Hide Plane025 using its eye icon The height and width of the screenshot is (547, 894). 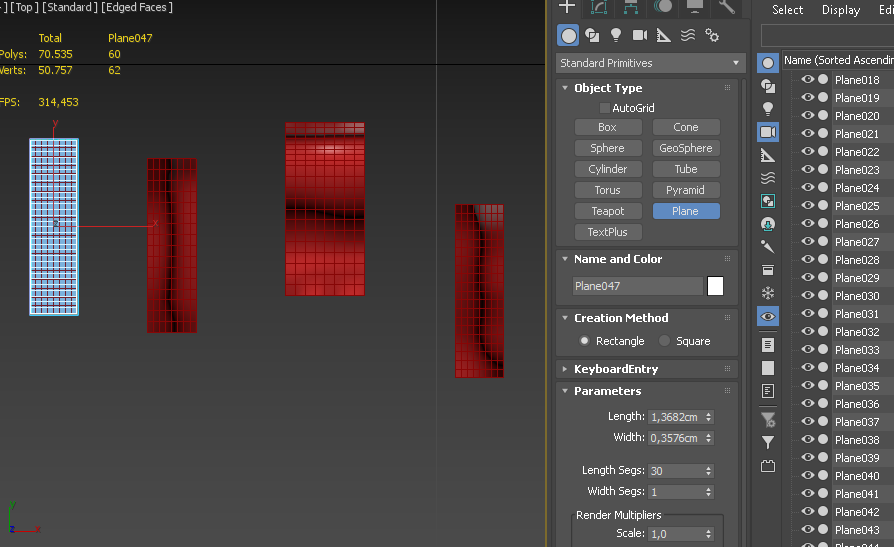[x=807, y=206]
